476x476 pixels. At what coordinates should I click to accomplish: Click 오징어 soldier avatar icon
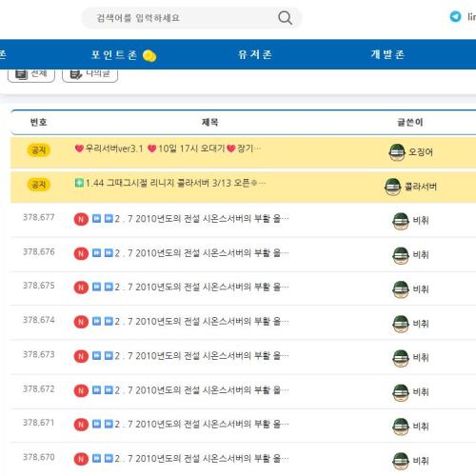[397, 152]
